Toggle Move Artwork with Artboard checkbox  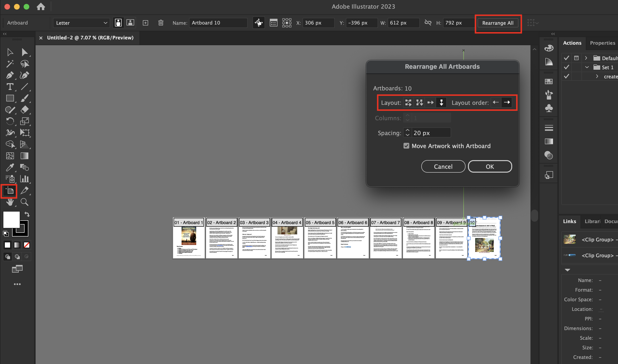click(406, 146)
